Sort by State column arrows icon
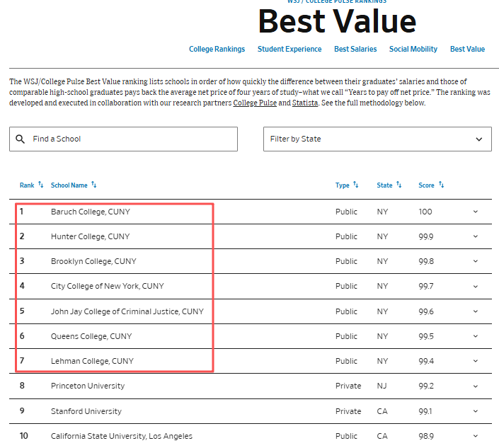Screen dimensions: 499x448 [399, 185]
